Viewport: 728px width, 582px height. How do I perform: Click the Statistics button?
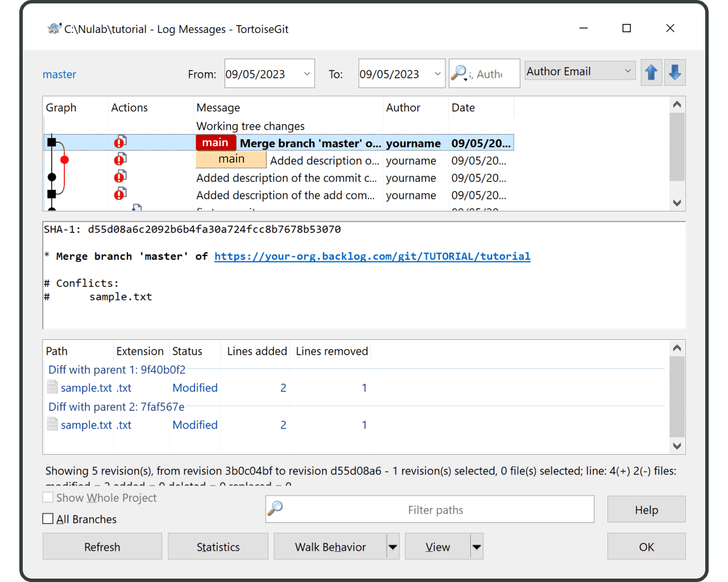coord(218,547)
